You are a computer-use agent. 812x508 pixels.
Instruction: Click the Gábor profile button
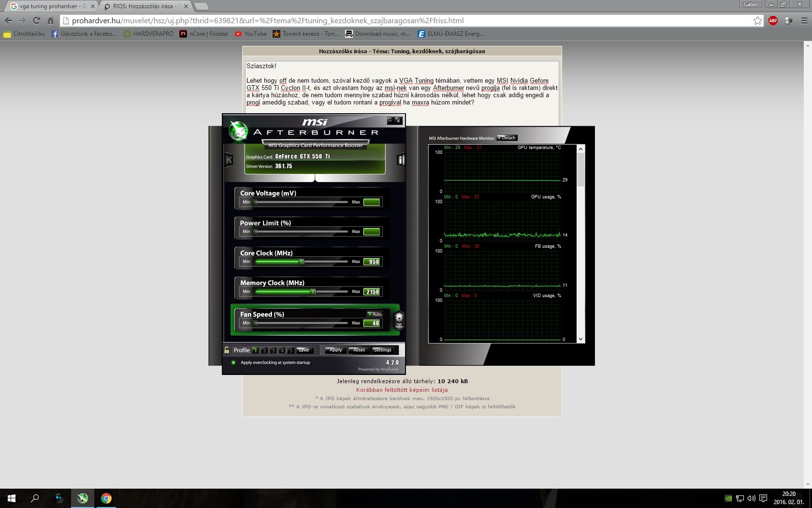751,4
